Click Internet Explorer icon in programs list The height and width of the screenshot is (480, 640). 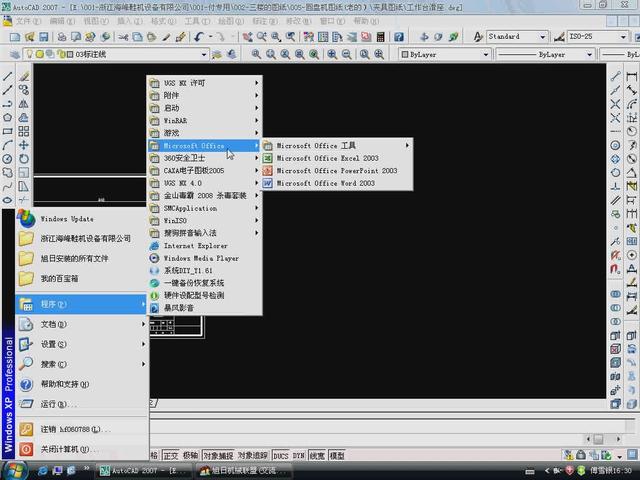pyautogui.click(x=154, y=245)
